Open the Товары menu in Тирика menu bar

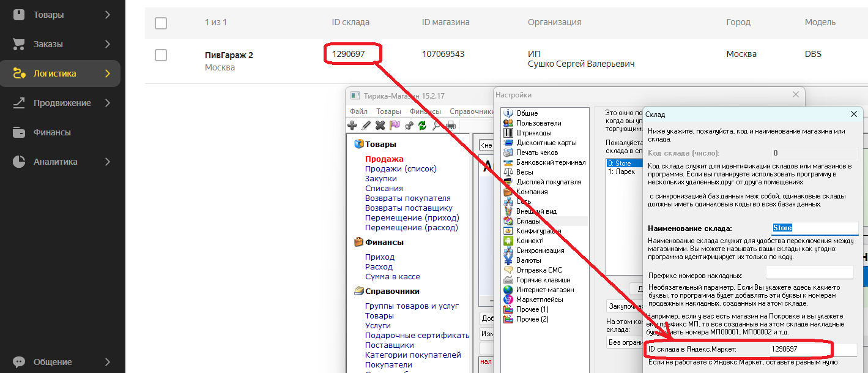(x=388, y=111)
